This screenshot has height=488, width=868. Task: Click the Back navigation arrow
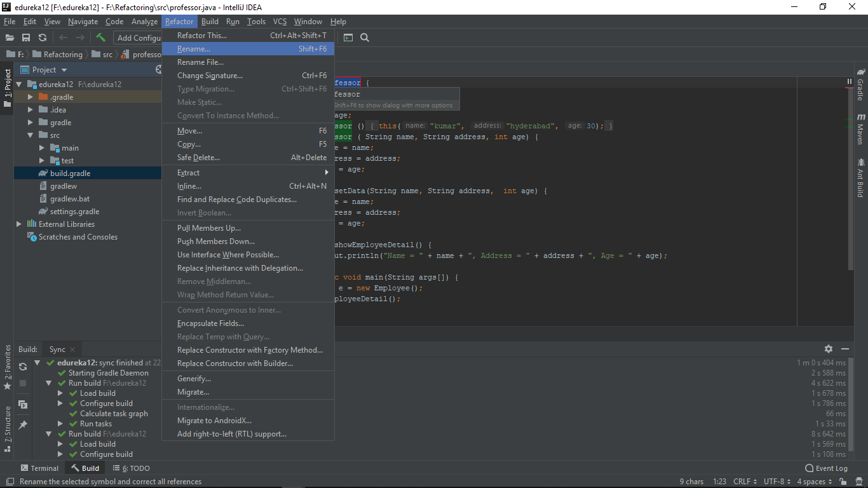pyautogui.click(x=63, y=37)
